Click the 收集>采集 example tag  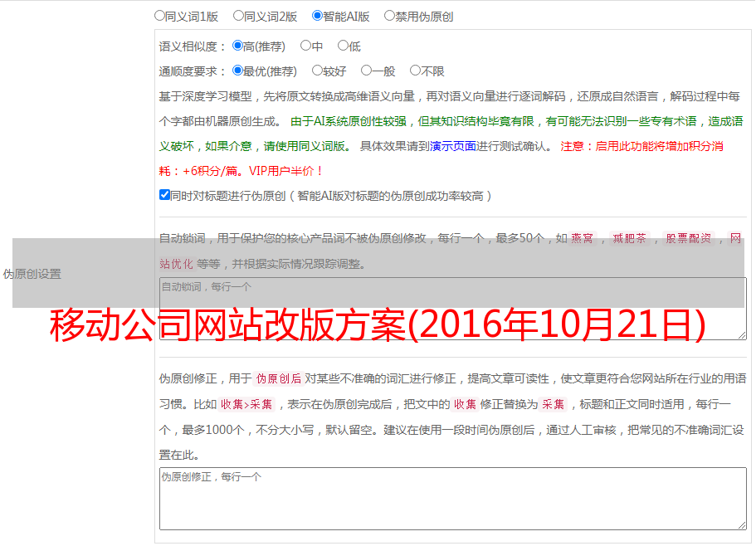pos(246,404)
